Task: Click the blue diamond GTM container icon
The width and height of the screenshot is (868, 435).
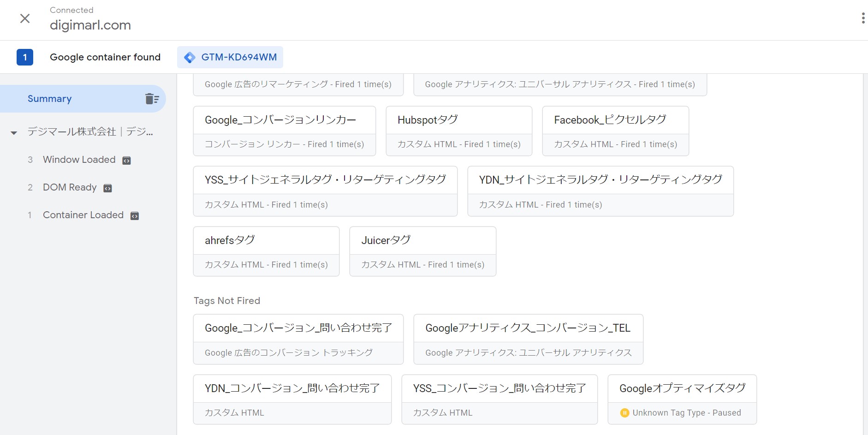Action: tap(190, 58)
